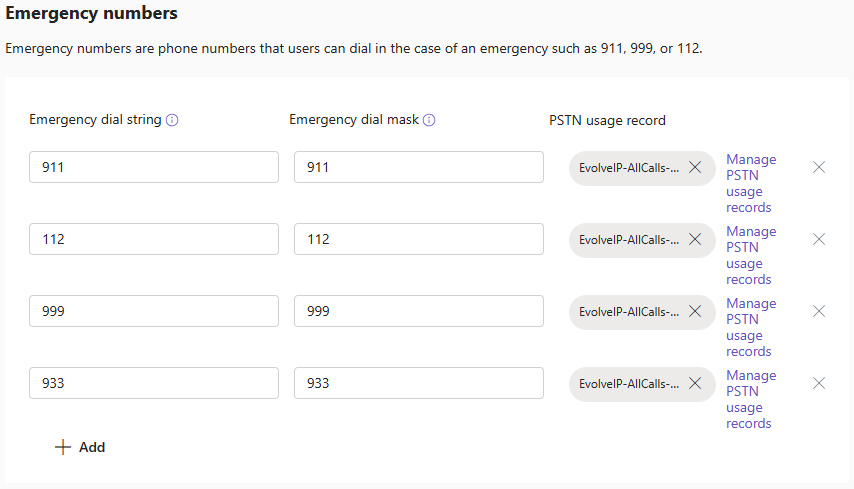Click the 933 emergency dial string field
854x489 pixels.
tap(153, 383)
